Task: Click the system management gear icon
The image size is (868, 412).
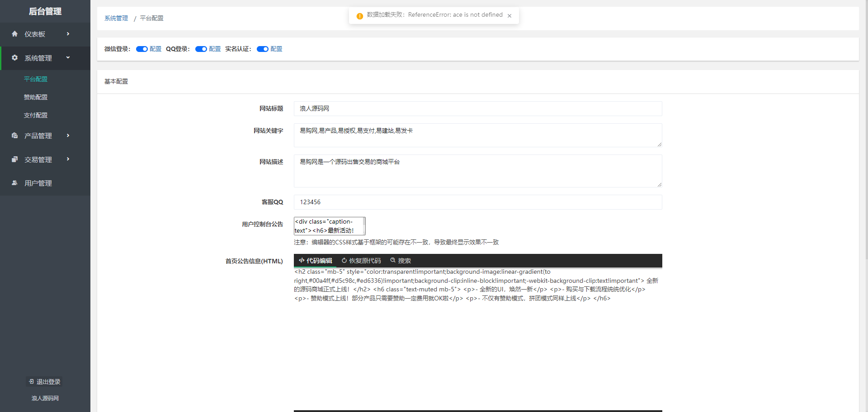Action: (x=15, y=58)
